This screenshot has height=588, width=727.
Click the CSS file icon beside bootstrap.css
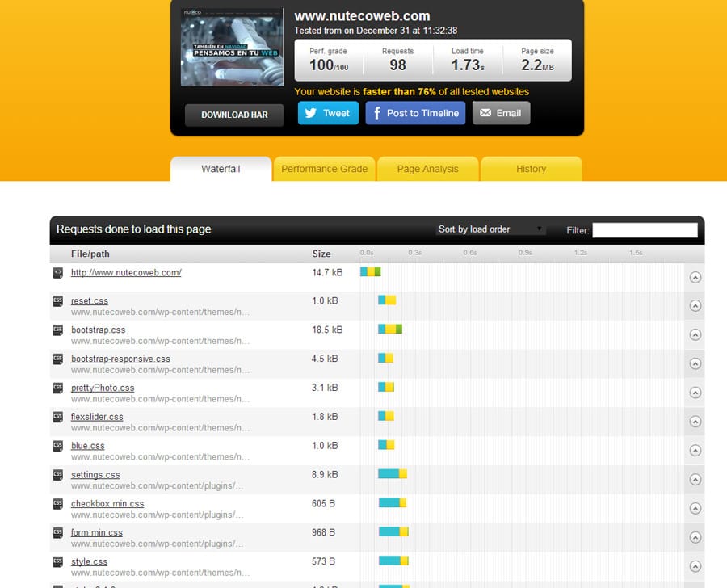tap(58, 330)
